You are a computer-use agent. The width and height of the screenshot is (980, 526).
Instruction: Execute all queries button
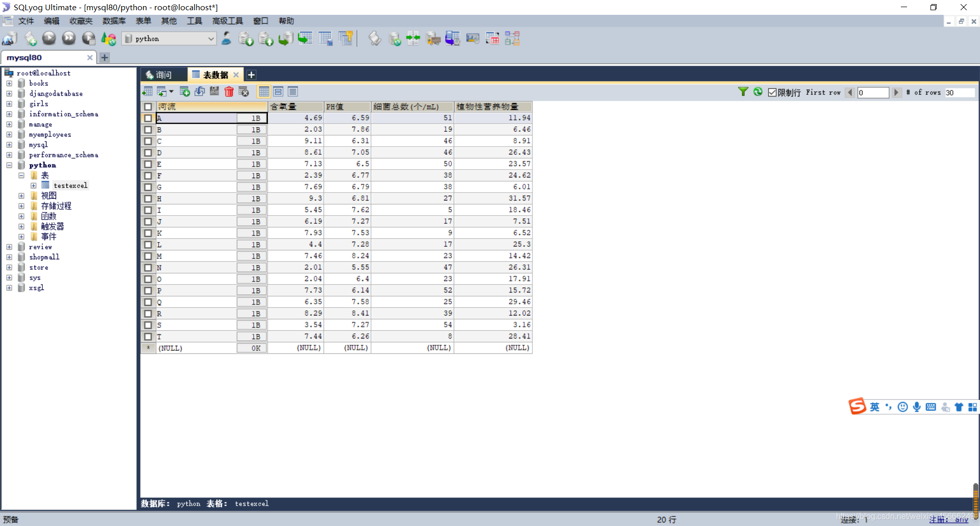(68, 38)
